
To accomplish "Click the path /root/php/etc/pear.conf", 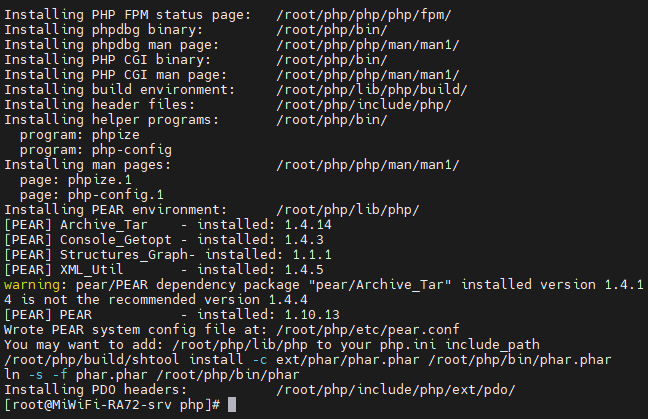I will pyautogui.click(x=367, y=329).
